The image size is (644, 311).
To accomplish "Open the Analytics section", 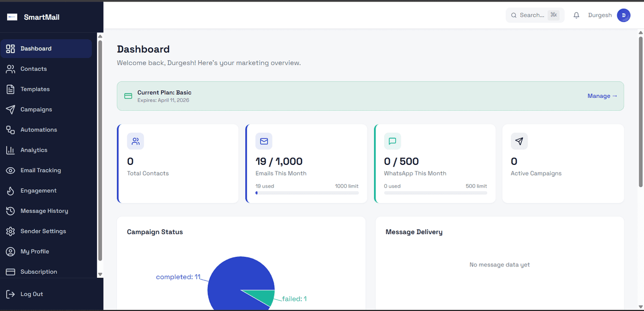I will click(47, 150).
